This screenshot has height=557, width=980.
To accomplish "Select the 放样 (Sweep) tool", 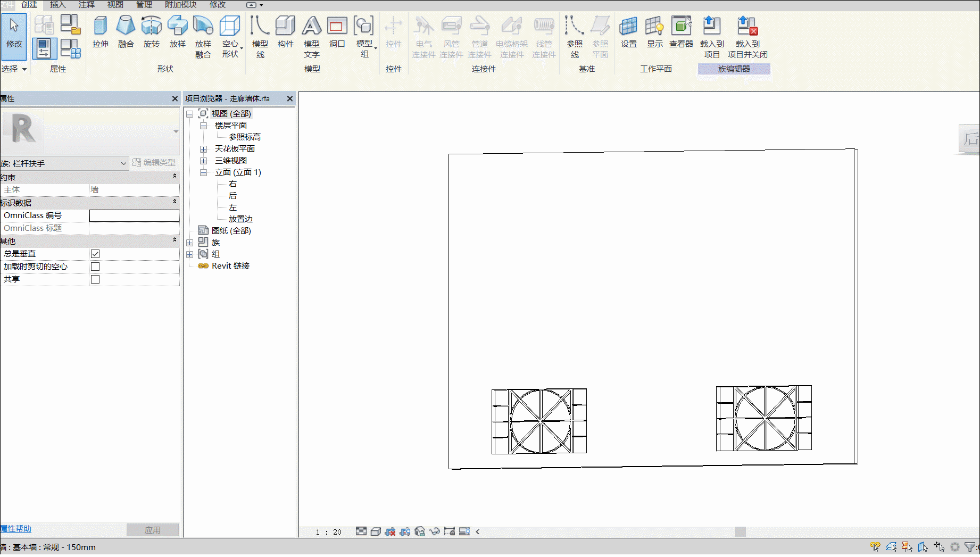I will coord(177,32).
